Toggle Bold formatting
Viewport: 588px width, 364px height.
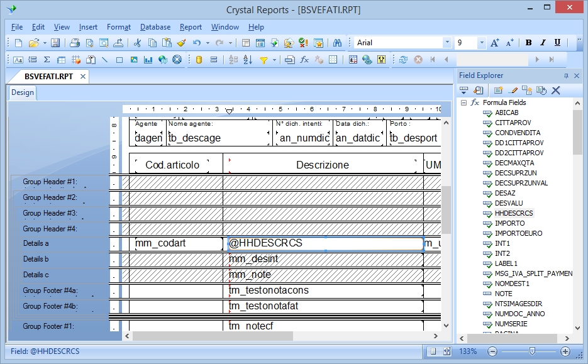(x=528, y=43)
